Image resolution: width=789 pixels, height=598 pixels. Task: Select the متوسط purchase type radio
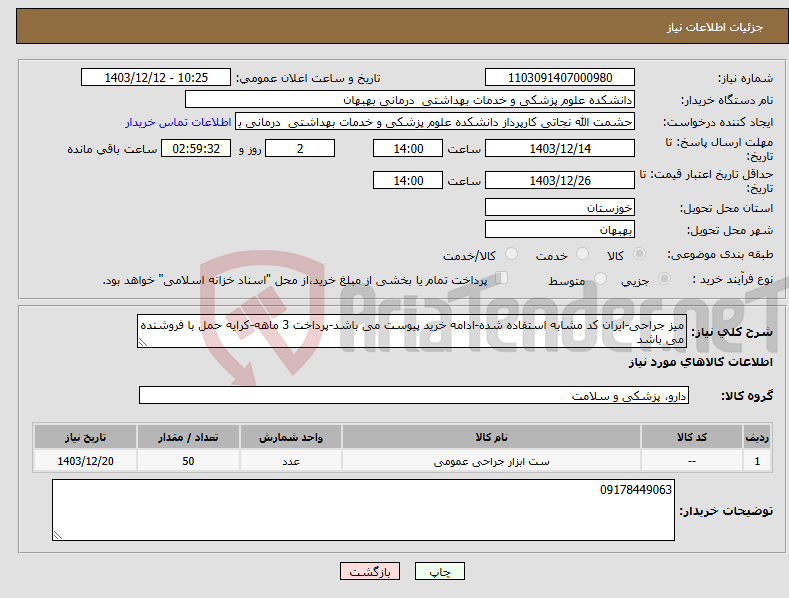pyautogui.click(x=600, y=279)
